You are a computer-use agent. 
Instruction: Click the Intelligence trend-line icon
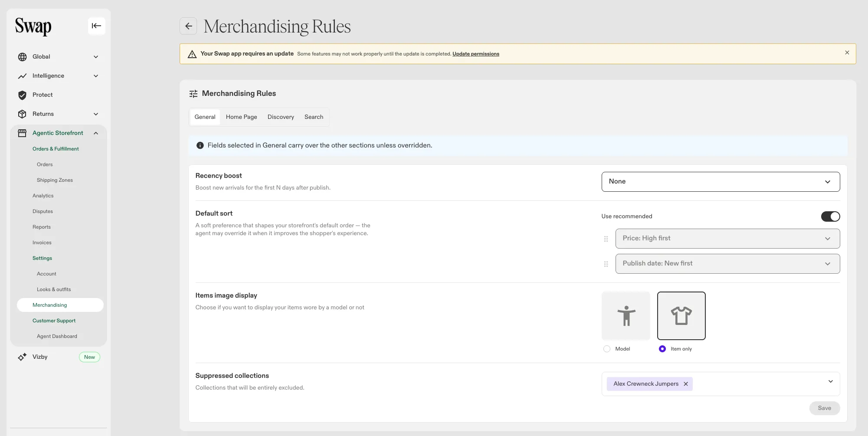[x=23, y=76]
